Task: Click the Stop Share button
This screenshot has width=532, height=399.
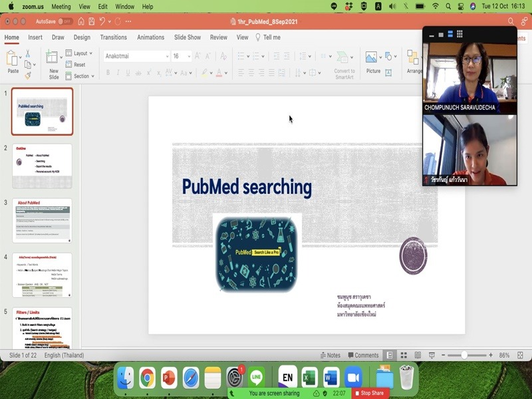Action: [x=368, y=393]
